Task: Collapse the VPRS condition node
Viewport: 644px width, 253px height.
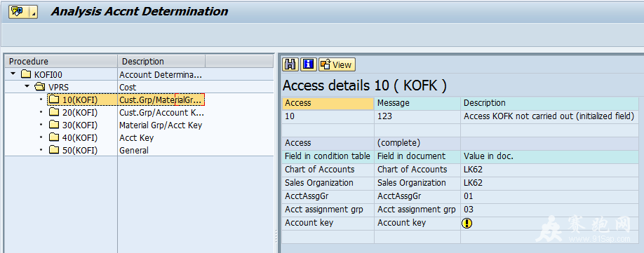Action: pos(27,86)
